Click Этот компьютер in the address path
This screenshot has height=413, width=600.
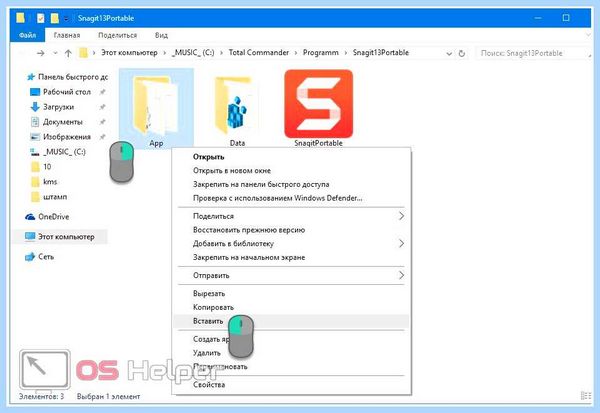pyautogui.click(x=129, y=53)
